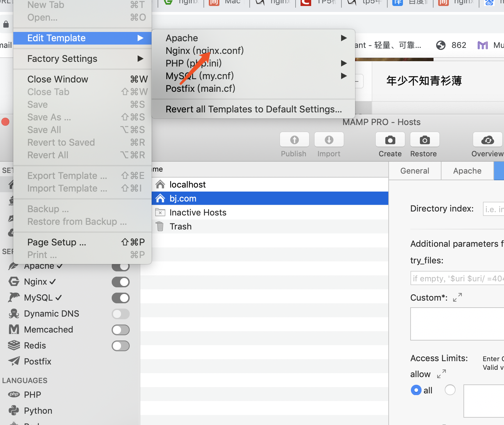This screenshot has width=504, height=425.
Task: Click the browser address bar lock icon
Action: (6, 24)
